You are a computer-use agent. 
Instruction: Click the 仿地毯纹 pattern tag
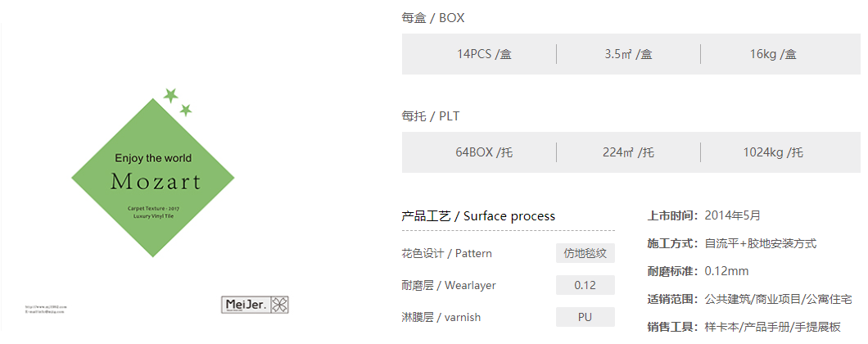click(x=585, y=253)
